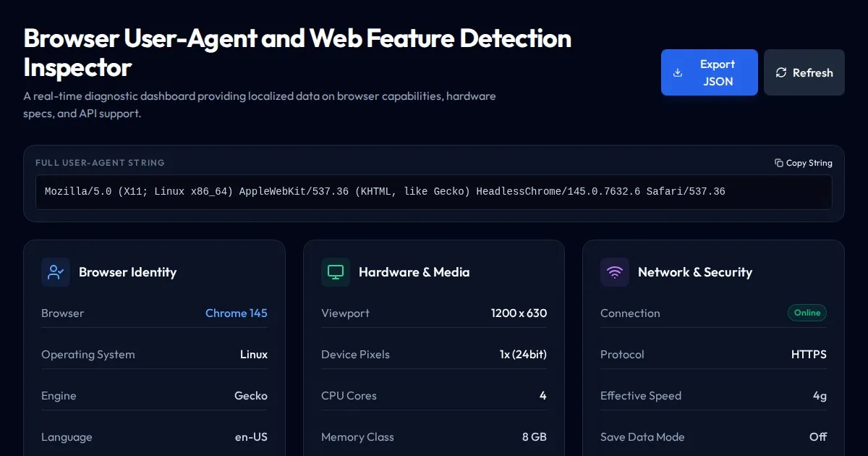Click the Network & Security wifi icon
Viewport: 868px width, 456px height.
pos(615,272)
